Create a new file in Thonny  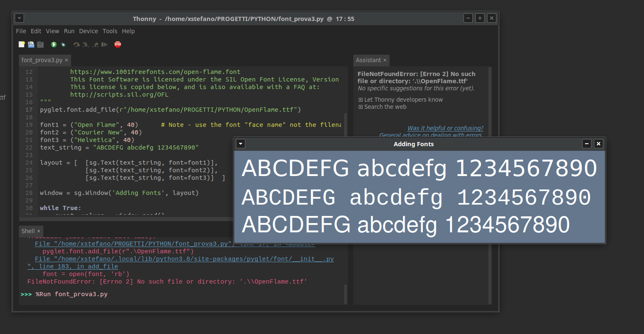pos(21,44)
